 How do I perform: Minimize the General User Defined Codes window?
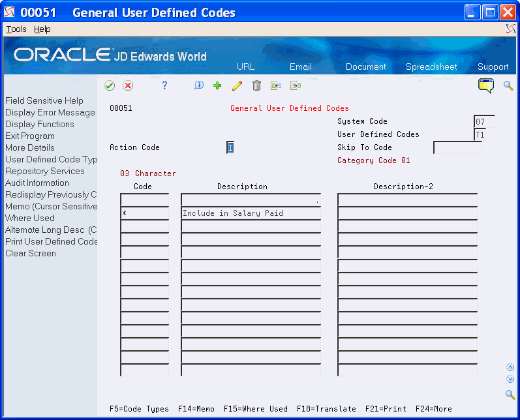point(472,12)
